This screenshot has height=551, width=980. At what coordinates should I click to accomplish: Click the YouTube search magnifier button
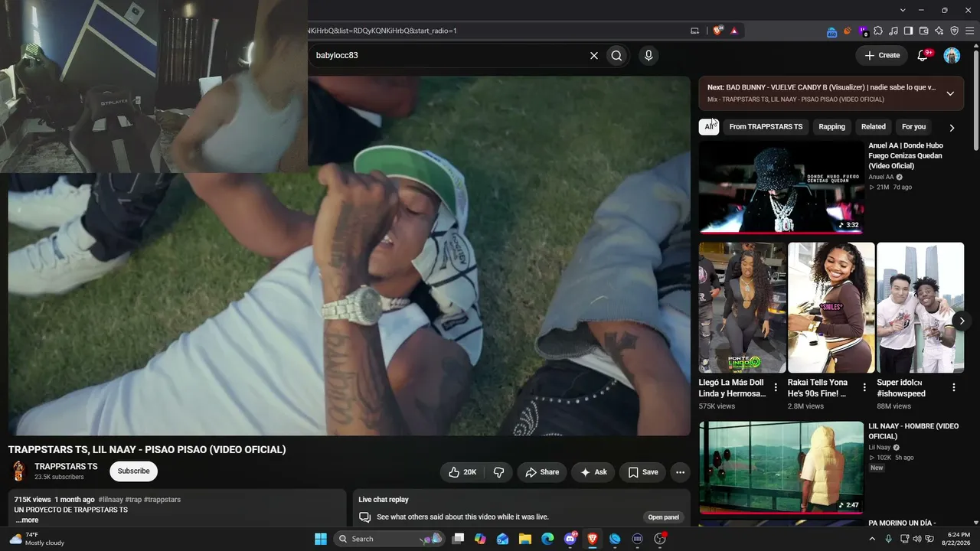[x=616, y=55]
